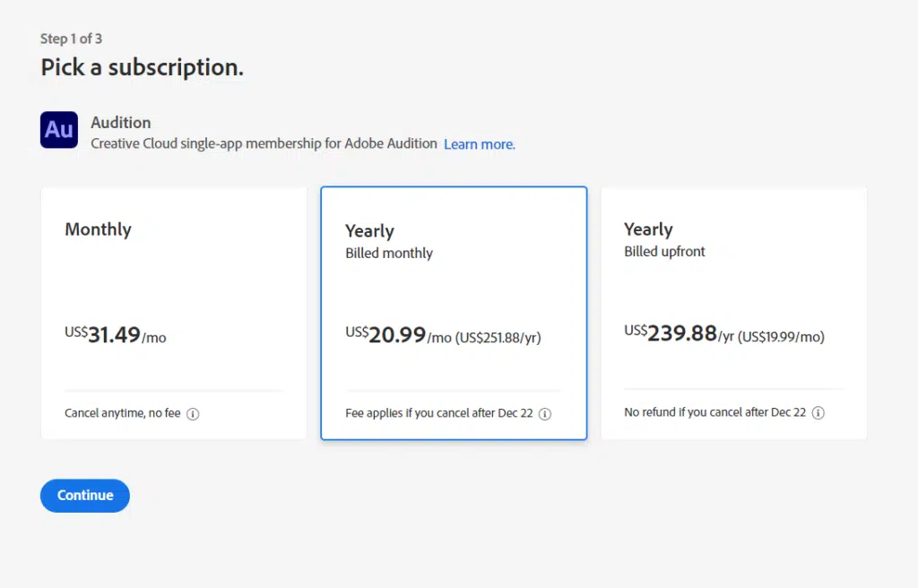Follow the Learn more link
Screen dimensions: 918x588
tap(480, 144)
